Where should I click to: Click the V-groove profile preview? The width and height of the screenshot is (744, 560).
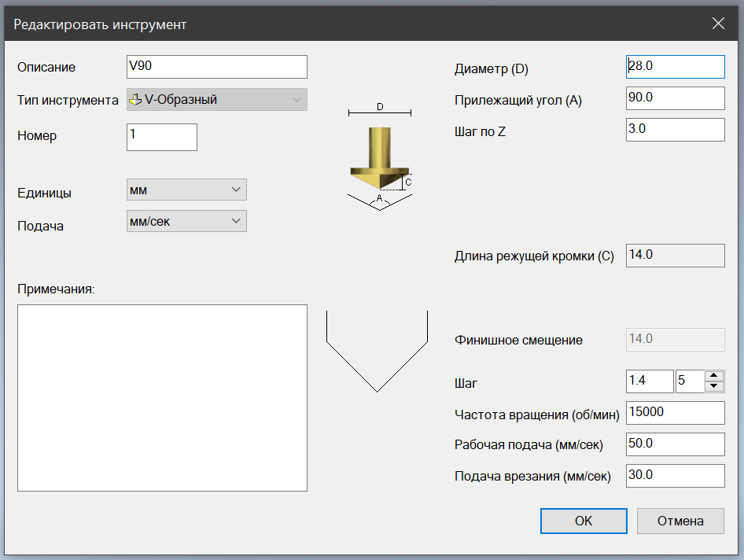click(377, 350)
